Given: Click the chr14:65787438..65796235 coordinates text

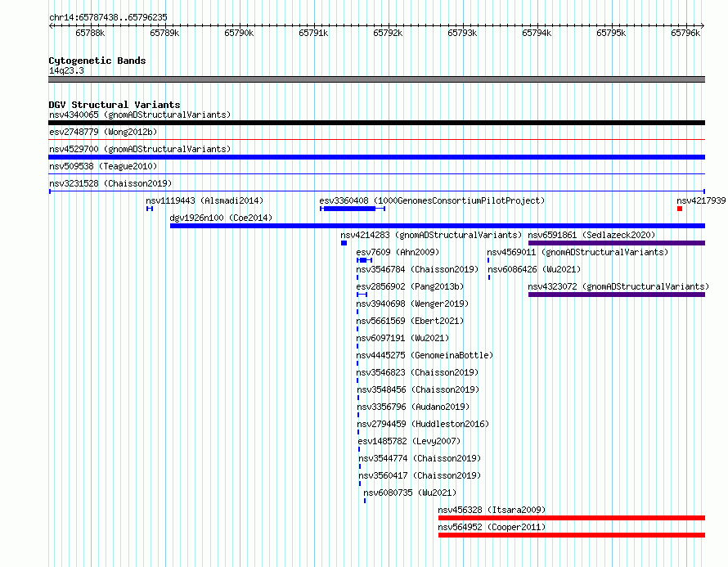Looking at the screenshot, I should (x=108, y=17).
